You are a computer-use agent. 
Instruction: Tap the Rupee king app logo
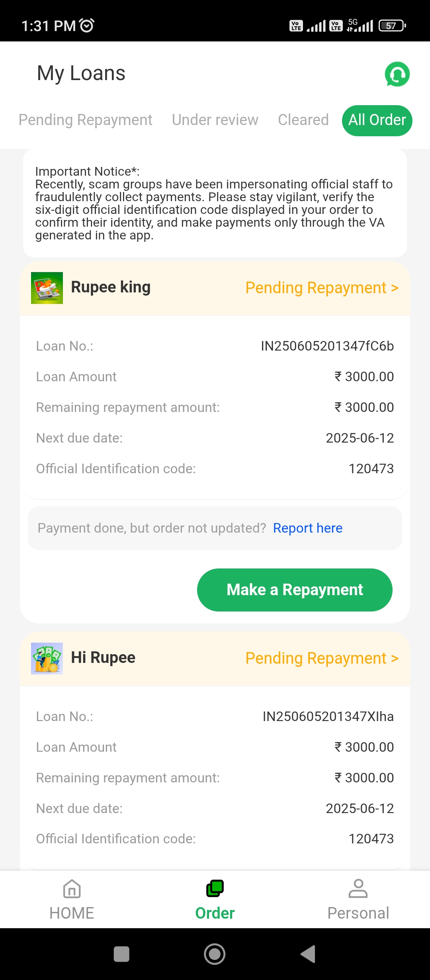point(47,288)
